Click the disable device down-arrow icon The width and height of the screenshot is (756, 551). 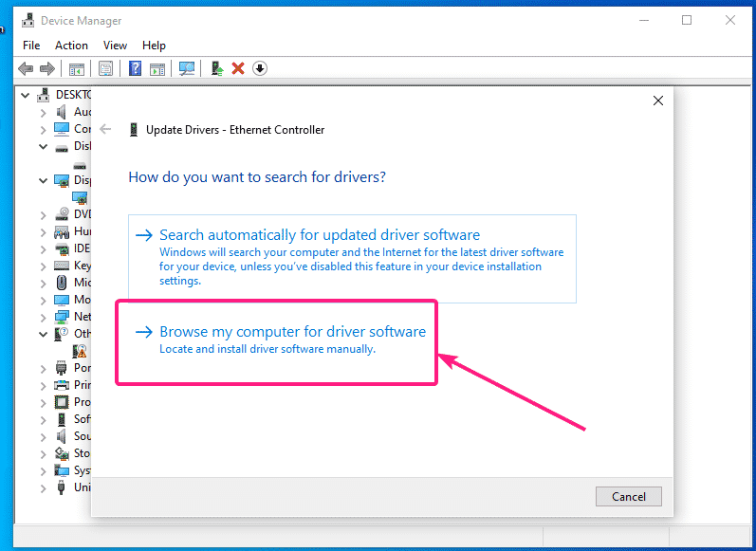[x=260, y=68]
